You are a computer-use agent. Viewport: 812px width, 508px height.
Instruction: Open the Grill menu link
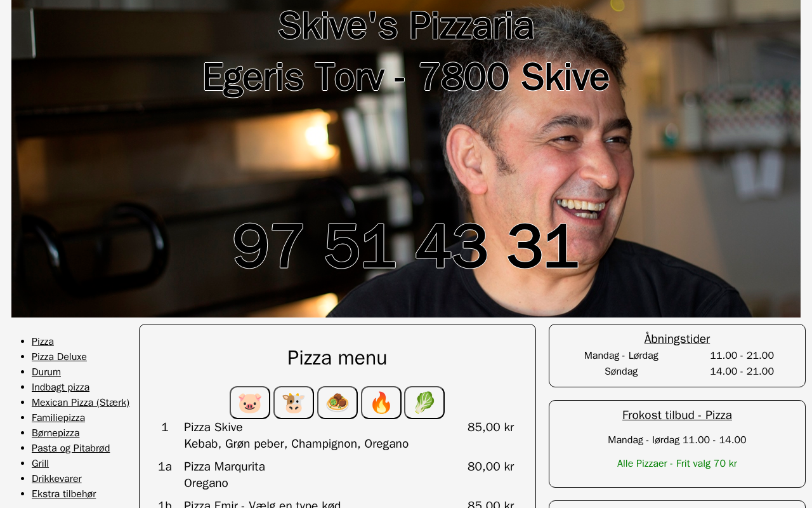pos(40,464)
